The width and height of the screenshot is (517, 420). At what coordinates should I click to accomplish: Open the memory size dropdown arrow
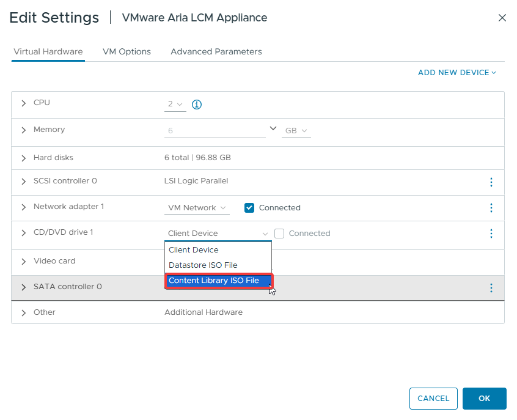pyautogui.click(x=273, y=128)
